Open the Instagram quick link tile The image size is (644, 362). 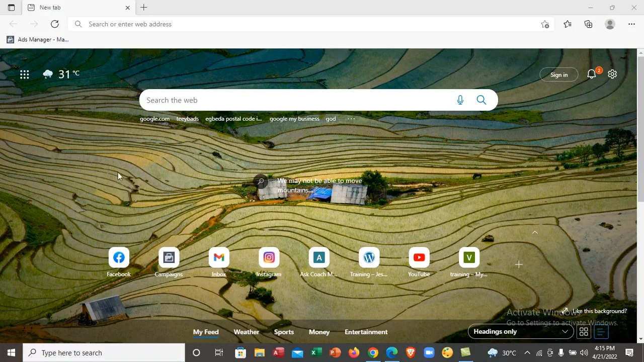269,258
